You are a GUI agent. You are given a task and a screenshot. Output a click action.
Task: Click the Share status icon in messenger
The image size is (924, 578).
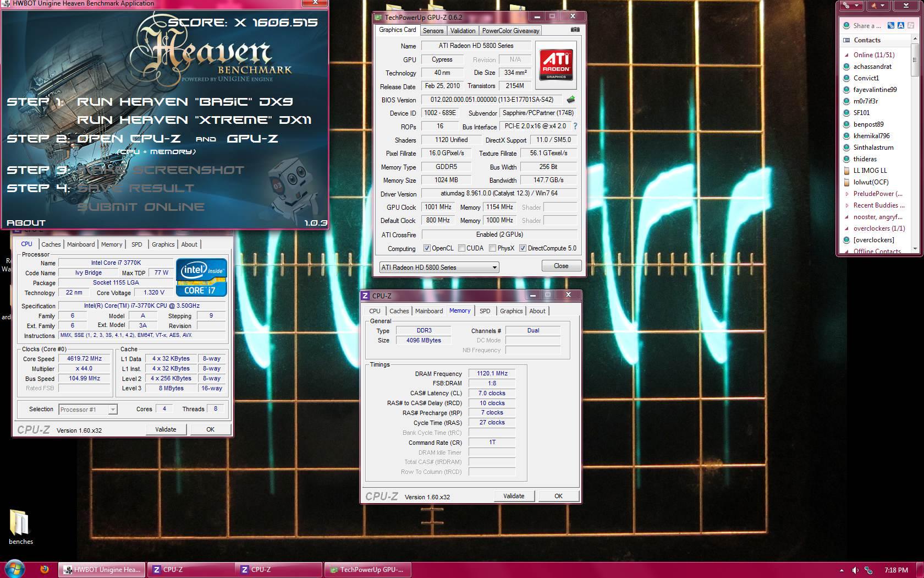point(846,25)
